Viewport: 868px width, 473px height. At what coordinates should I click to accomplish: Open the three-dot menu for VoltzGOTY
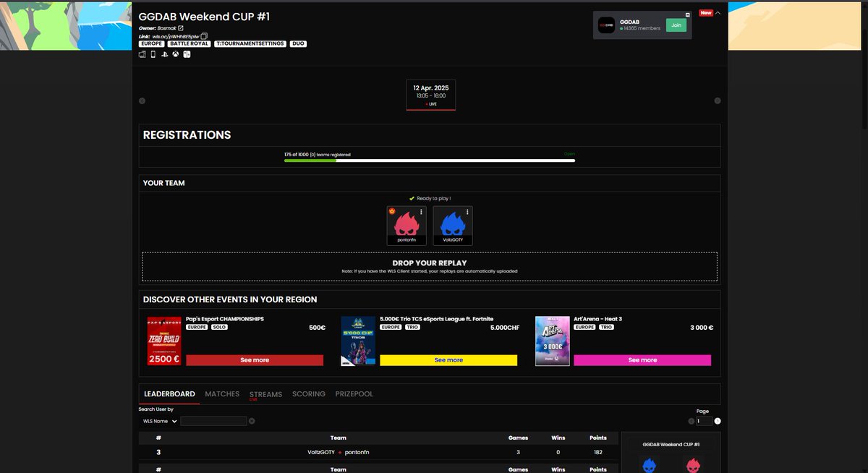tap(468, 212)
